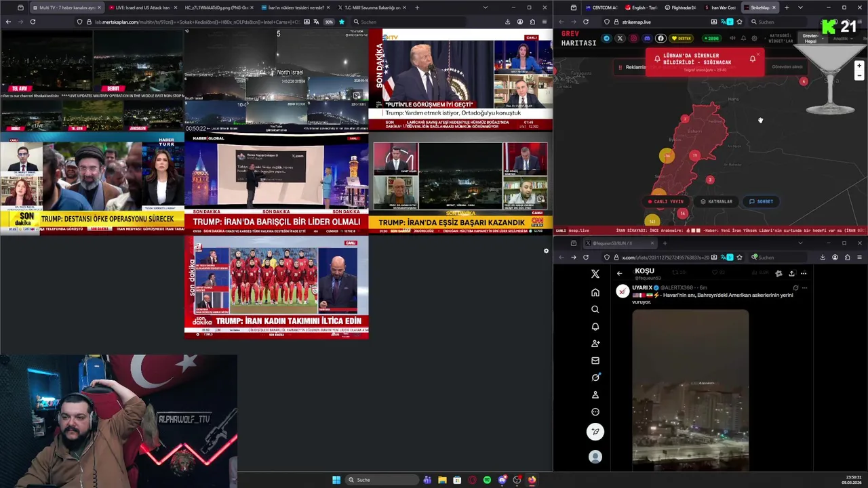868x488 pixels.
Task: Select the Trump speech NTV stream tile
Action: coord(460,80)
